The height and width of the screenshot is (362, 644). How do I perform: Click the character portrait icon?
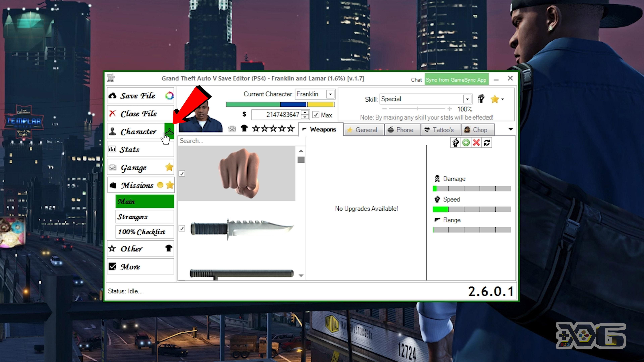click(x=201, y=115)
